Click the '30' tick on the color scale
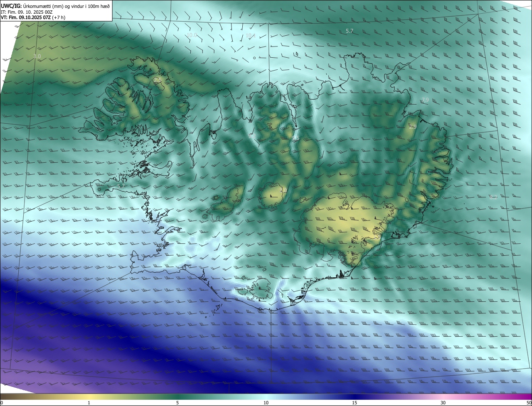 [443, 403]
